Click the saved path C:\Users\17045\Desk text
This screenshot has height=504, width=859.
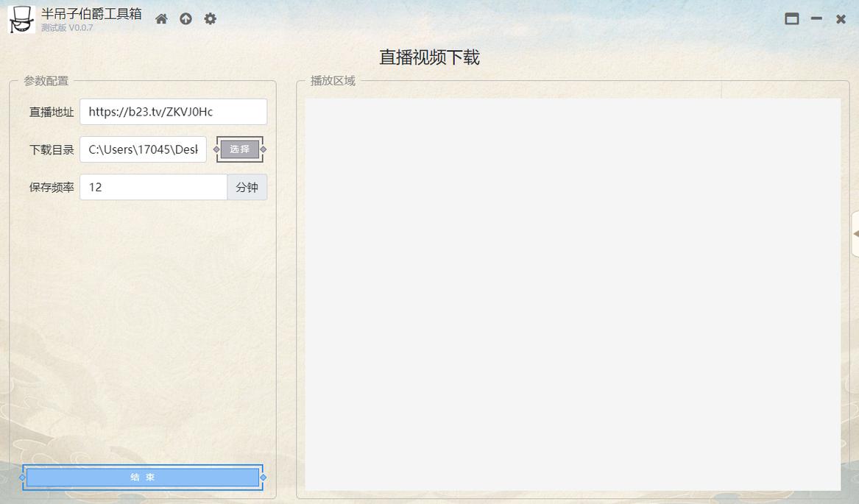[143, 149]
